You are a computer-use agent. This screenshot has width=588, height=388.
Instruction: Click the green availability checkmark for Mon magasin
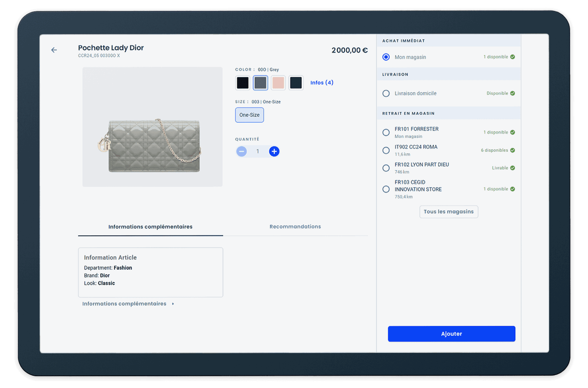[x=512, y=57]
